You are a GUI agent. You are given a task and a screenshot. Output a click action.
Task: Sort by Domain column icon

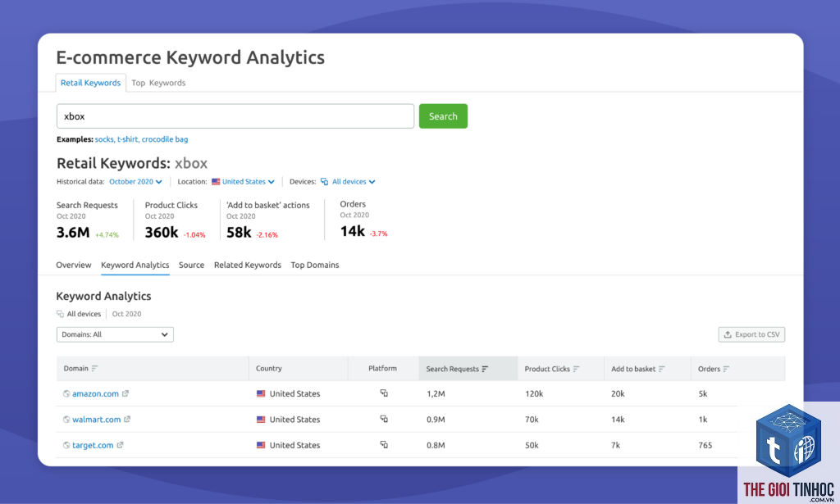[x=95, y=368]
